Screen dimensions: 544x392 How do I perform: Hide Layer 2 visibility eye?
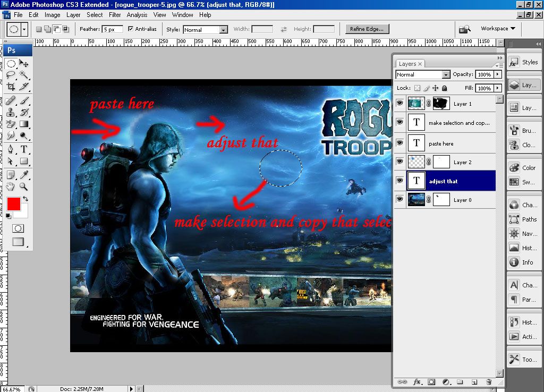coord(399,161)
